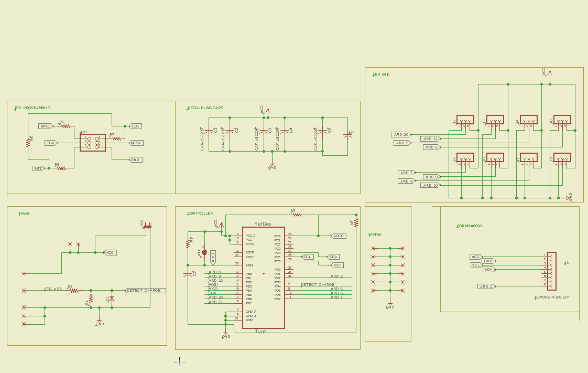Select the JP2 jumper in power section

(147, 226)
